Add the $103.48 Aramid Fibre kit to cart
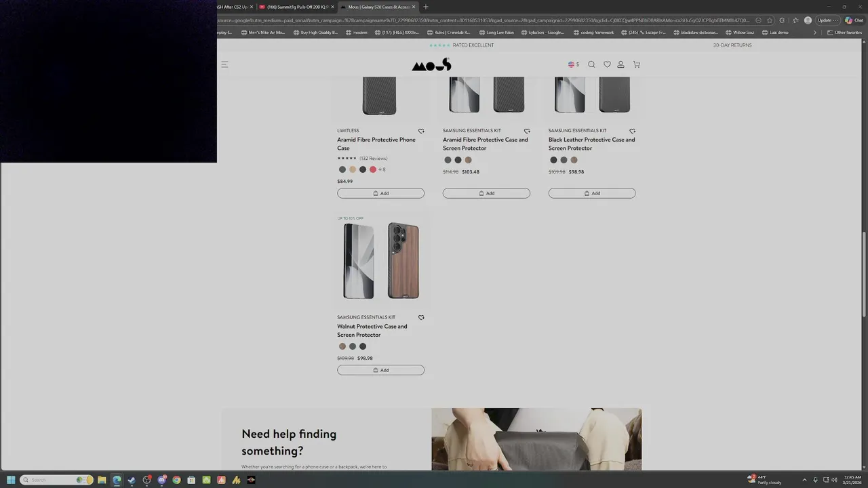The height and width of the screenshot is (488, 868). [486, 193]
